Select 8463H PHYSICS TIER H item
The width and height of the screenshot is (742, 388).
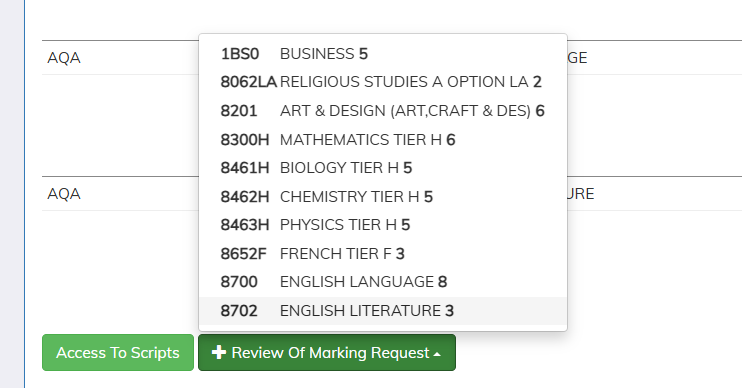(x=383, y=225)
